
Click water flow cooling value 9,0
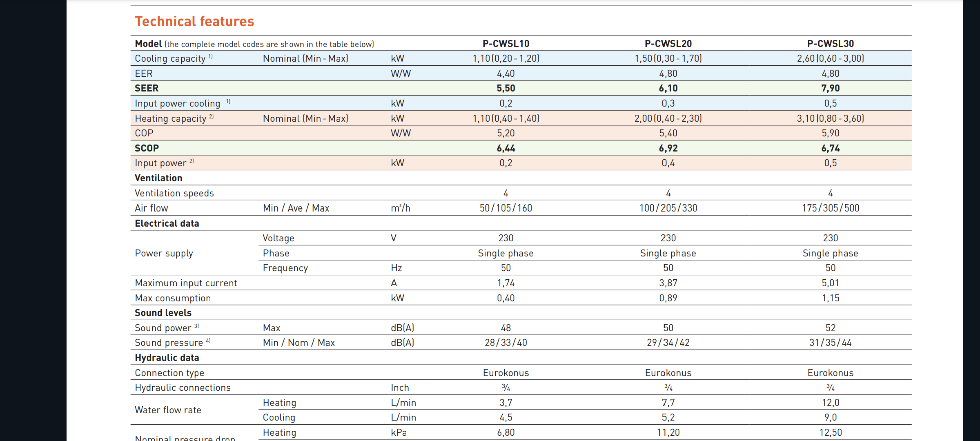pyautogui.click(x=831, y=417)
